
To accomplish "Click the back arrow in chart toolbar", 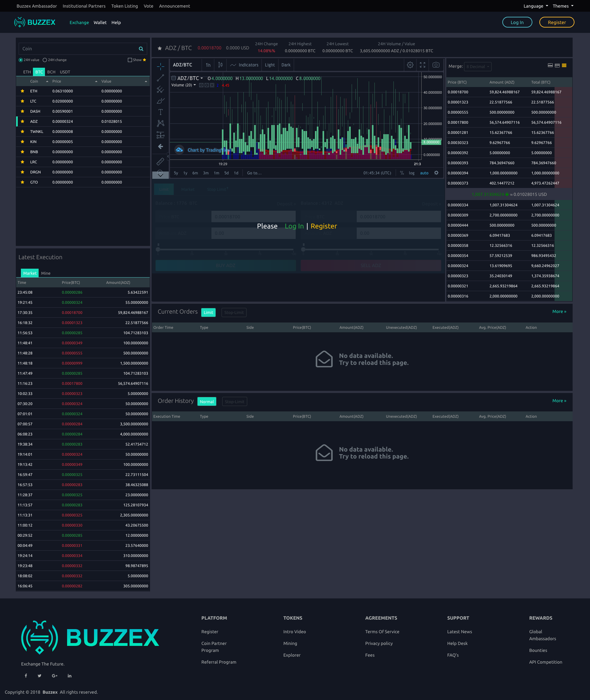I will tap(160, 147).
